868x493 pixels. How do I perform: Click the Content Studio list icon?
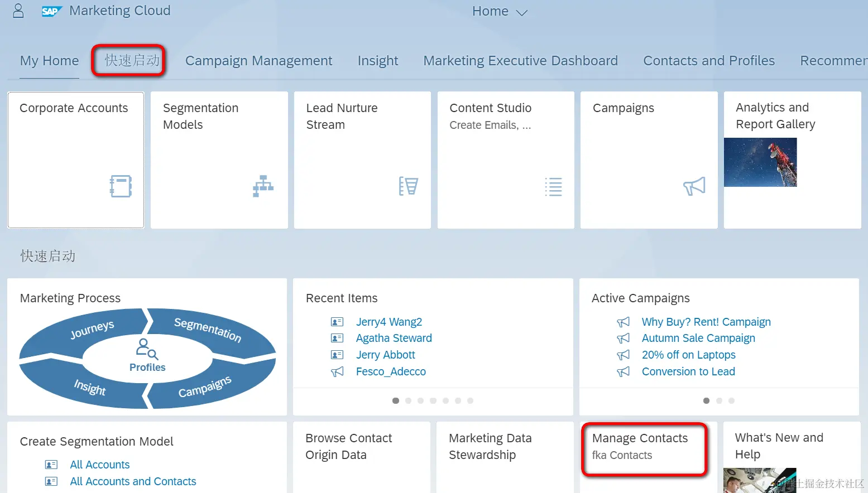[553, 186]
